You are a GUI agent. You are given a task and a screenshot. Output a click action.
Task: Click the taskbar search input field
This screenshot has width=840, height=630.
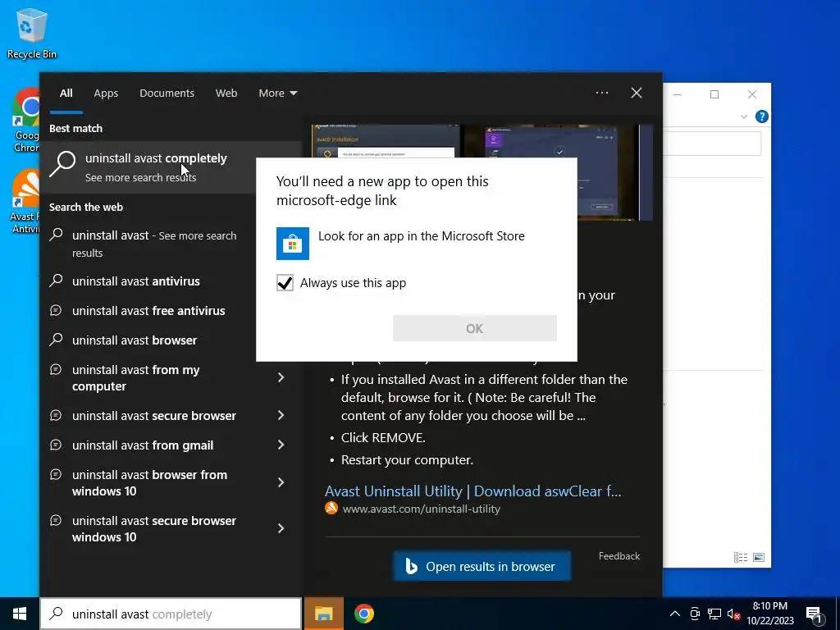[x=171, y=614]
